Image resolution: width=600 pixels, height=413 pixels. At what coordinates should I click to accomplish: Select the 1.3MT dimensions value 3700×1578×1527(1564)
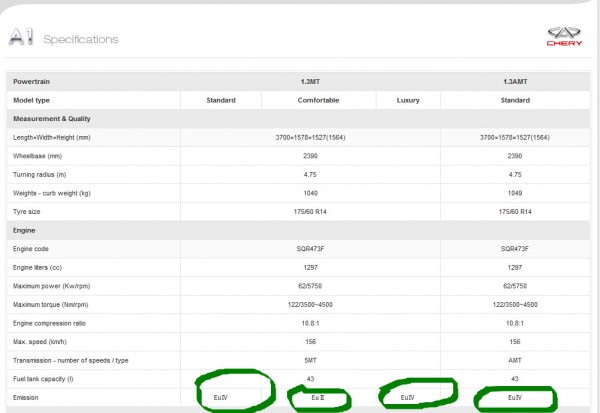[x=310, y=137]
